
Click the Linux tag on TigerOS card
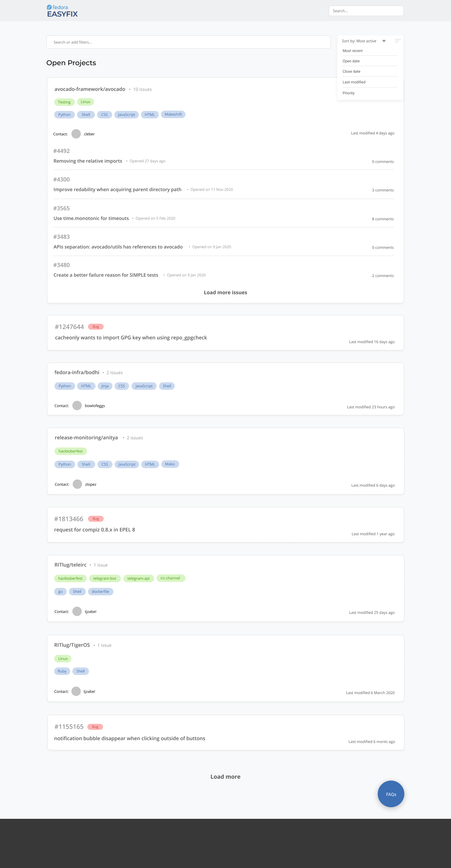(x=63, y=658)
